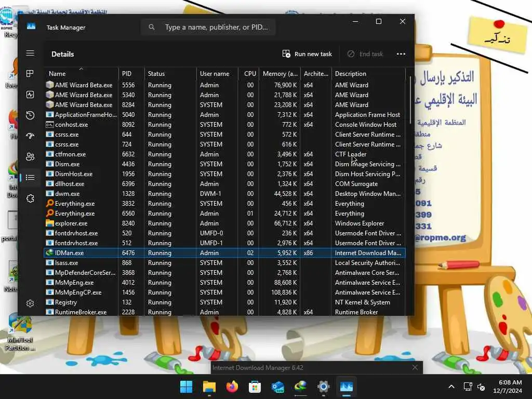
Task: Select the MsMpEng.exe process row
Action: pyautogui.click(x=224, y=282)
